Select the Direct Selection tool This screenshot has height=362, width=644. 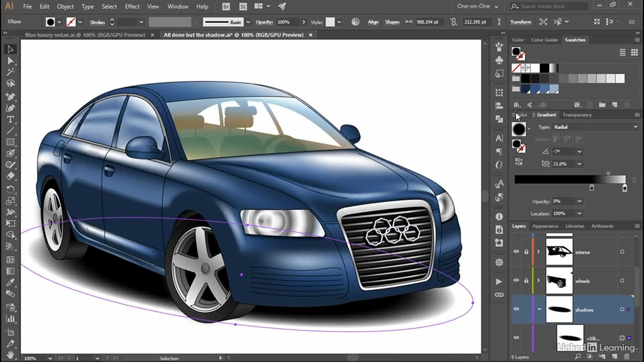pyautogui.click(x=10, y=61)
